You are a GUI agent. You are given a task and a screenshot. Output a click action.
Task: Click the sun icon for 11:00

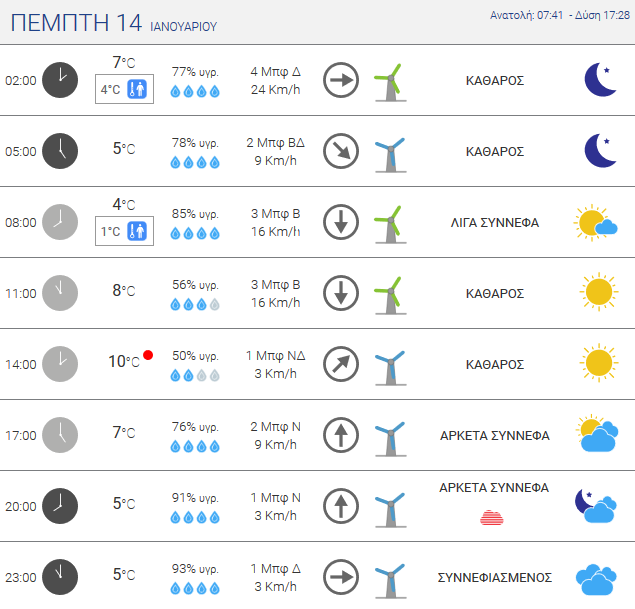click(598, 293)
